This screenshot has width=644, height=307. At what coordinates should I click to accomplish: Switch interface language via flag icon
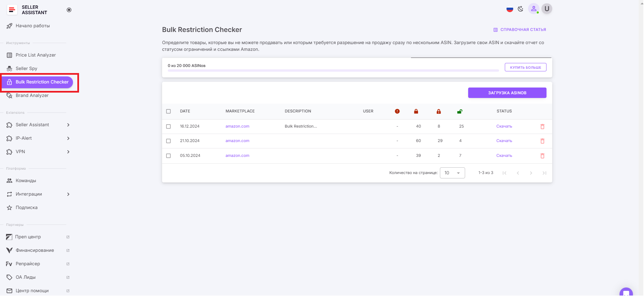[509, 9]
